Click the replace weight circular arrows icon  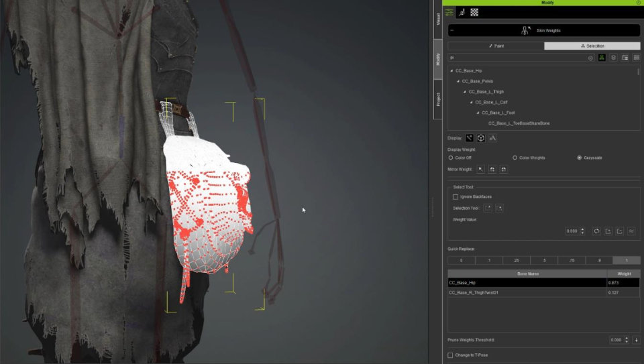click(597, 231)
